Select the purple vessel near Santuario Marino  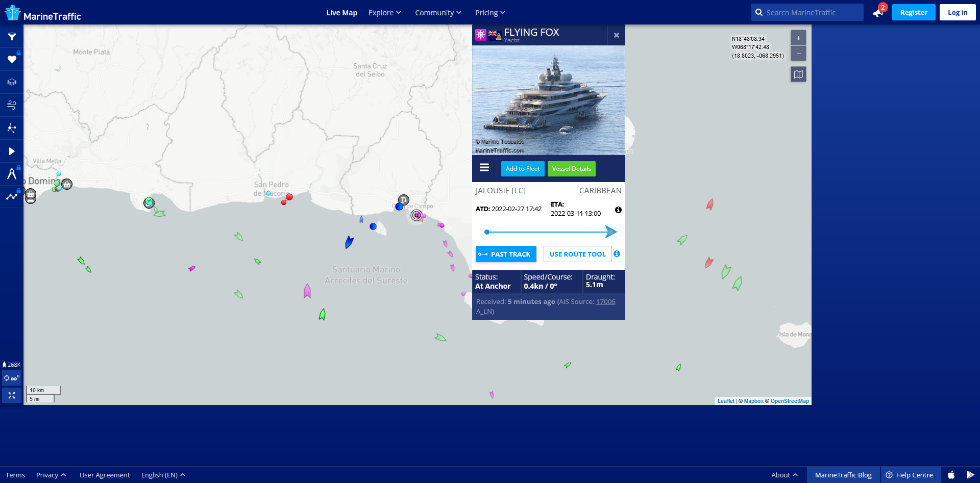[x=307, y=291]
